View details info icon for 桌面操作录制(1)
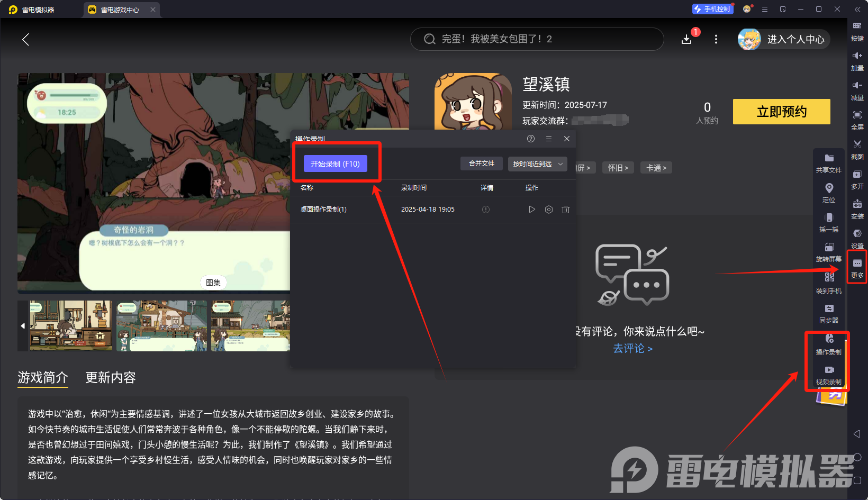Screen dimensions: 868x500 click(486, 210)
